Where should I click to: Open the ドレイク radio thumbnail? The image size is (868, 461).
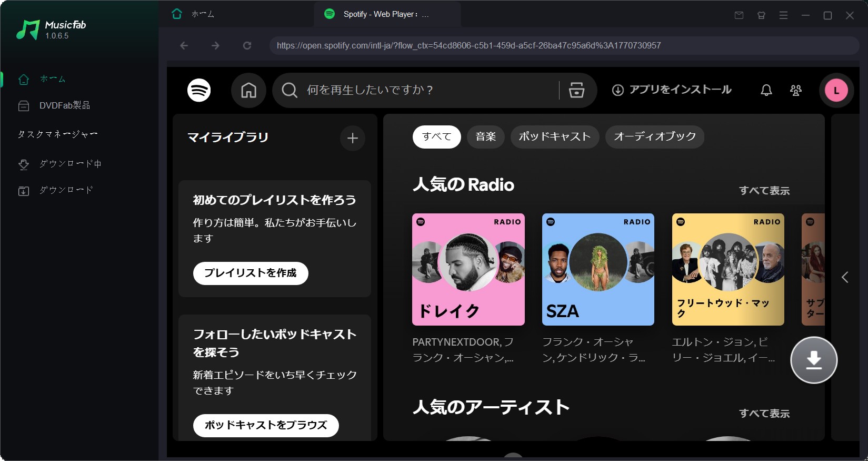tap(468, 269)
